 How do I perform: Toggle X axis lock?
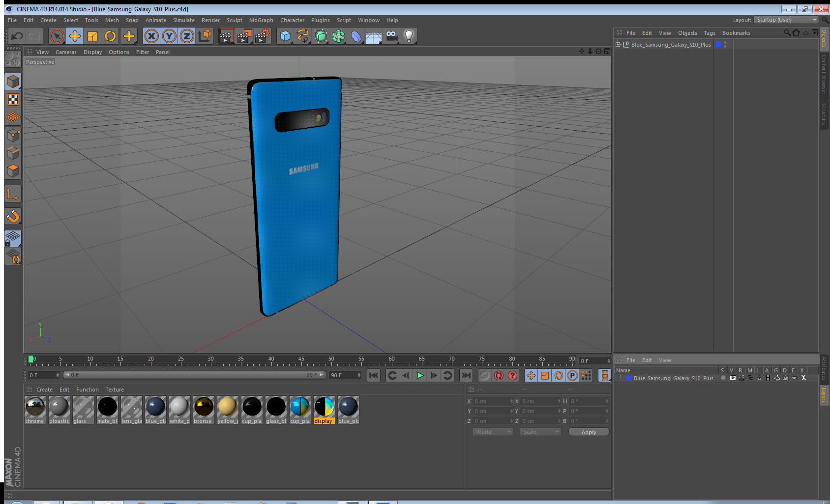[x=151, y=36]
